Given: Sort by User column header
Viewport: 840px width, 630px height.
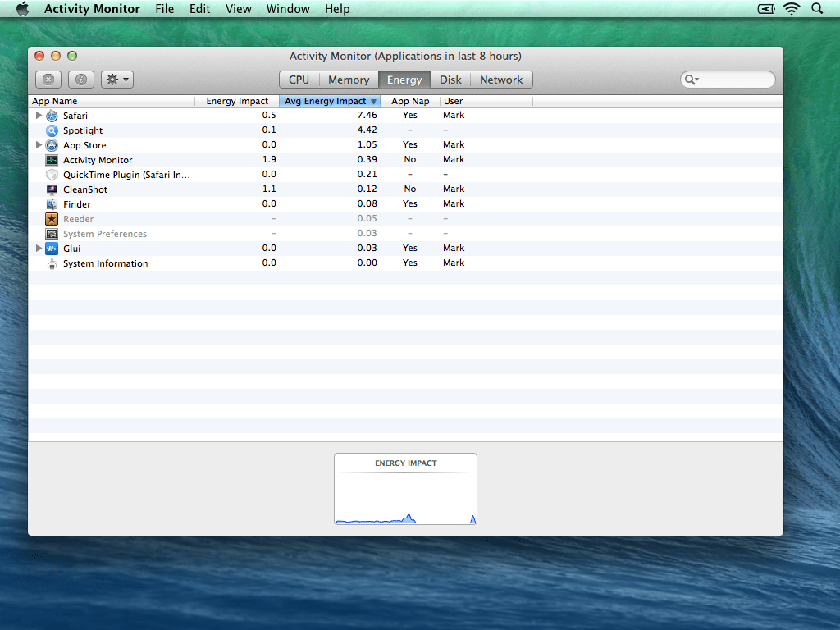Looking at the screenshot, I should coord(486,101).
